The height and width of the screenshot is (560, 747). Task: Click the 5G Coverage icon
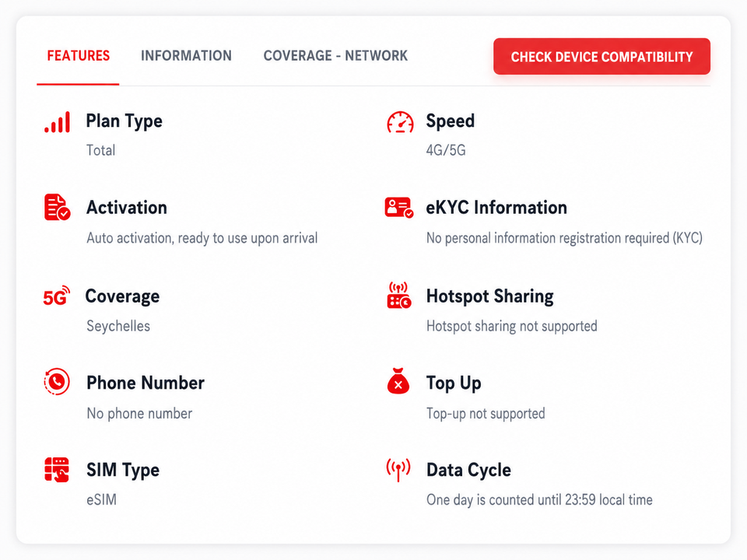click(57, 296)
